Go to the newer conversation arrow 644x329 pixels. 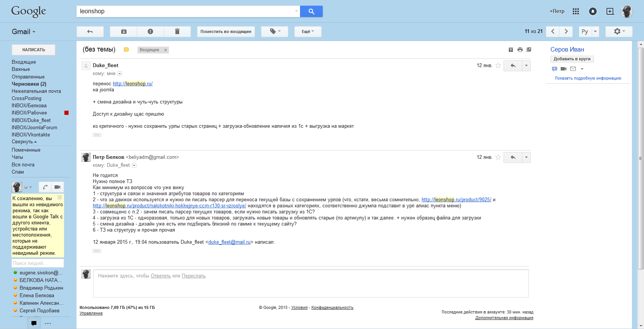click(553, 31)
